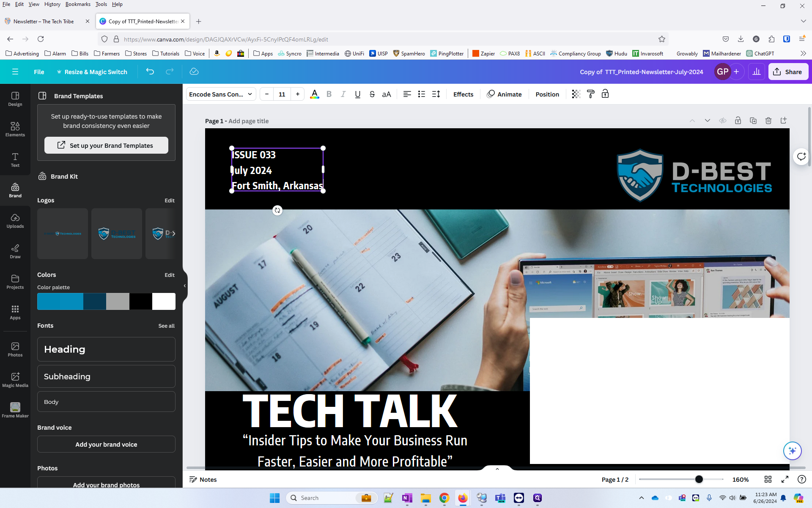Show more bookmarks chevron
Viewport: 812px width, 508px height.
(803, 53)
